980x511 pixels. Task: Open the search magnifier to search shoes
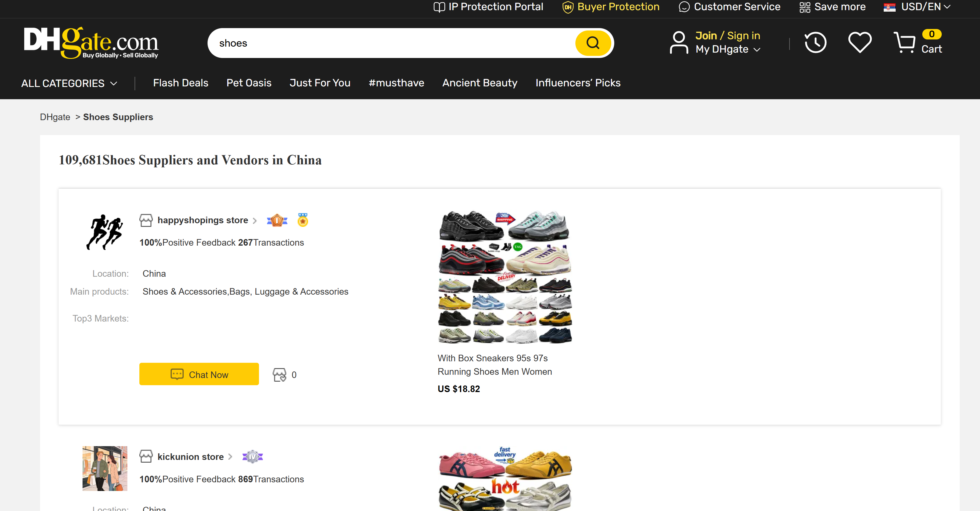(593, 42)
